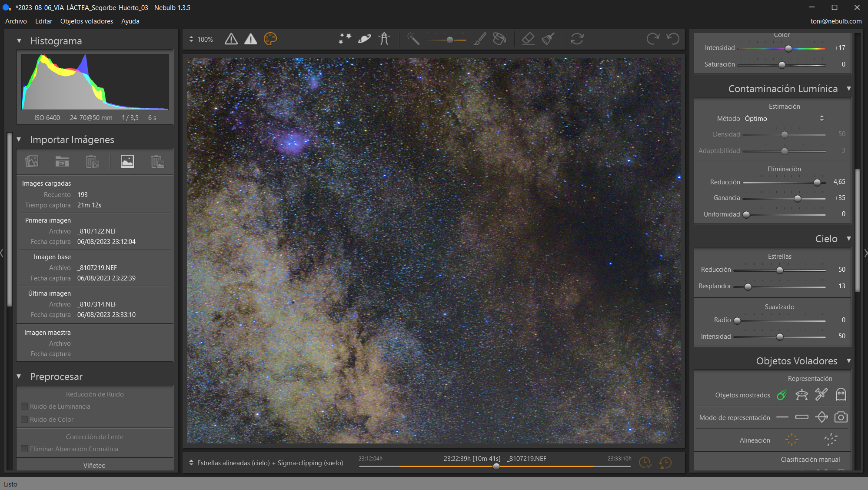Viewport: 868px width, 490px height.
Task: Click the right panel vertical scrollbar
Action: [858, 230]
